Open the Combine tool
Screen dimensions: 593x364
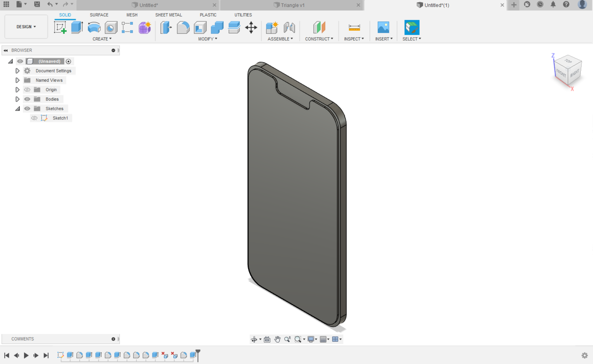[217, 28]
